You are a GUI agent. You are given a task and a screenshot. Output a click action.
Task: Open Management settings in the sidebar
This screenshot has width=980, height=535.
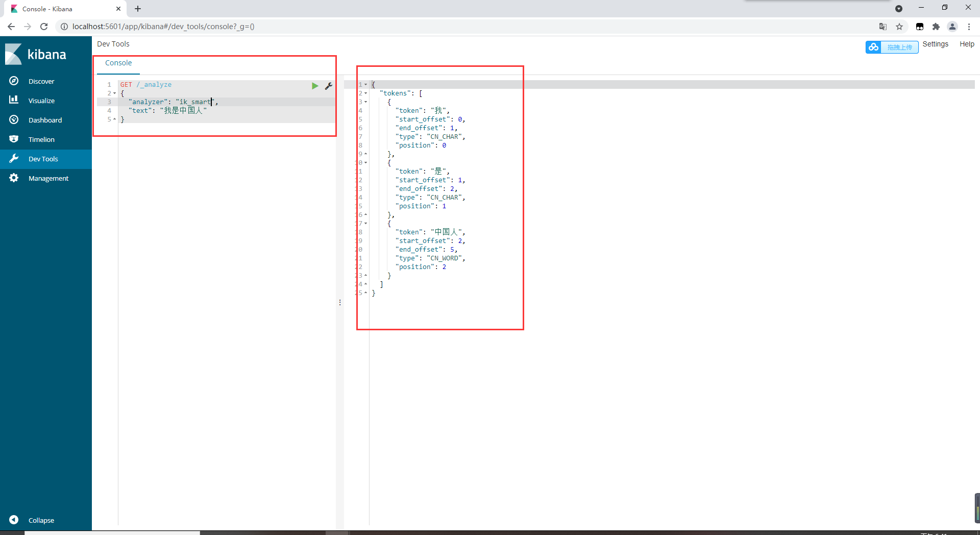pos(48,178)
